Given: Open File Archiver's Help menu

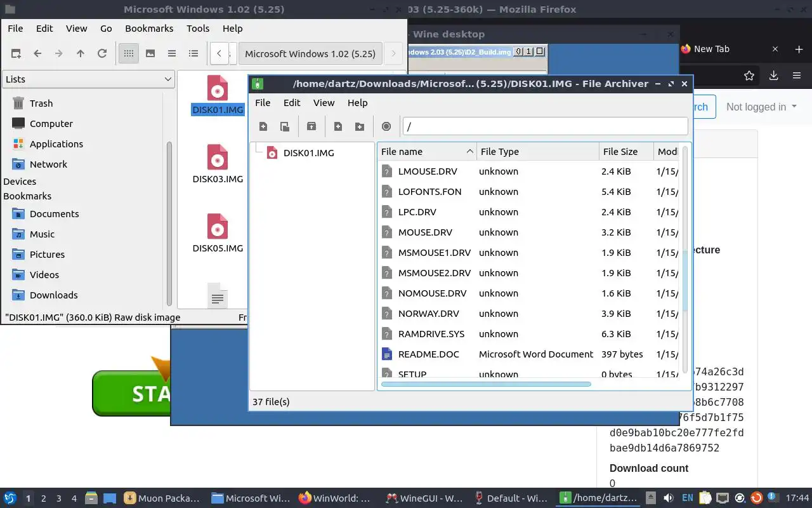Looking at the screenshot, I should coord(357,103).
